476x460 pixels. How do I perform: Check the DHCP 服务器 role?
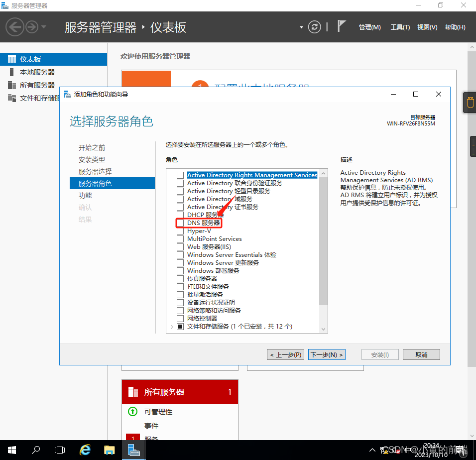[180, 215]
